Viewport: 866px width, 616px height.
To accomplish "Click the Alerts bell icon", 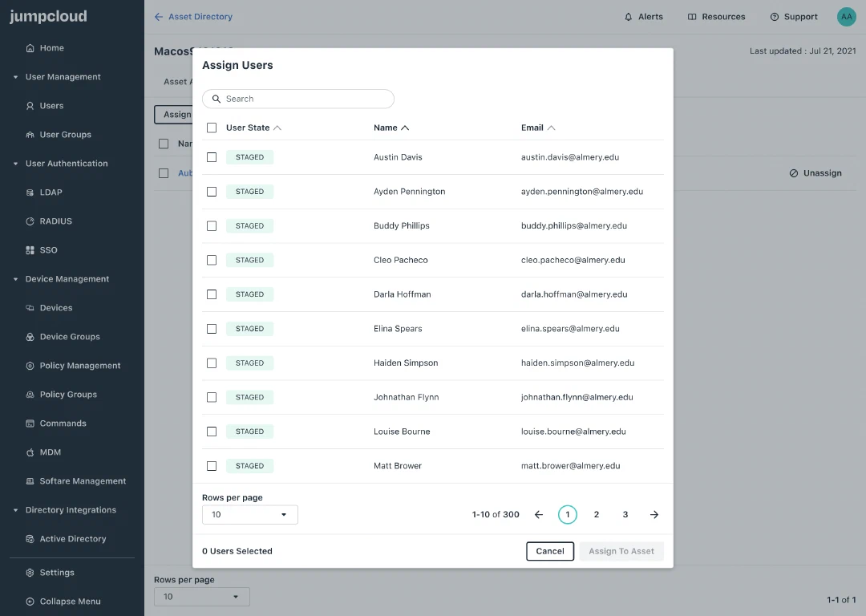I will click(x=629, y=17).
